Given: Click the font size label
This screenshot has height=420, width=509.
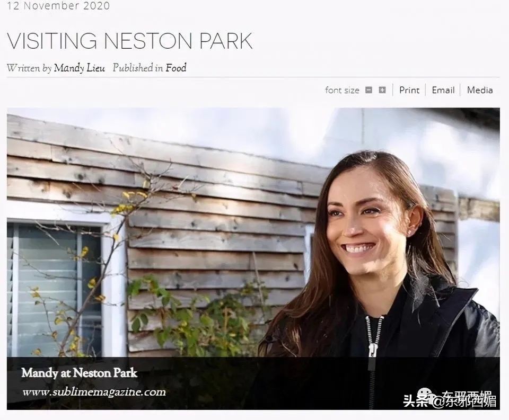Looking at the screenshot, I should 342,90.
